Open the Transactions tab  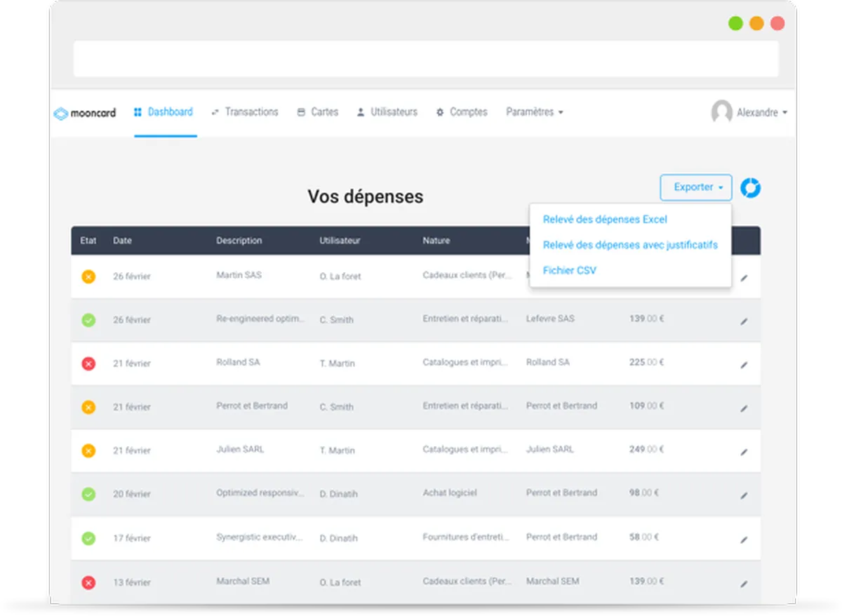[245, 112]
